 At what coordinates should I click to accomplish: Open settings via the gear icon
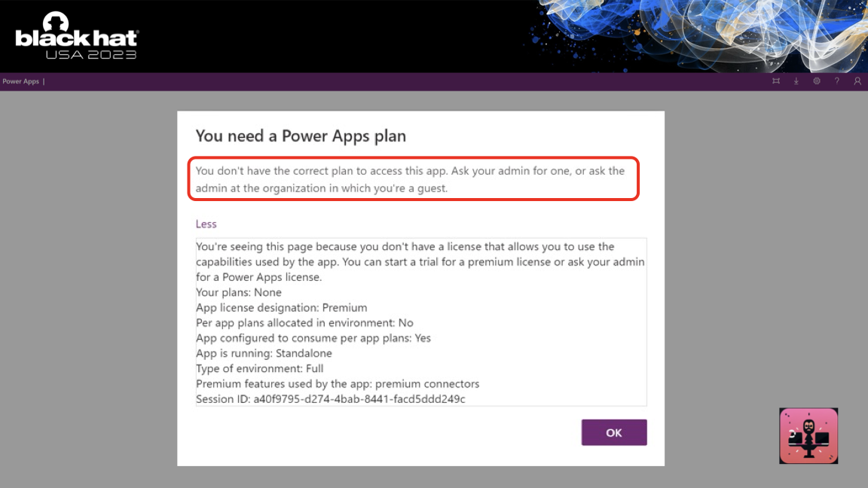point(817,81)
